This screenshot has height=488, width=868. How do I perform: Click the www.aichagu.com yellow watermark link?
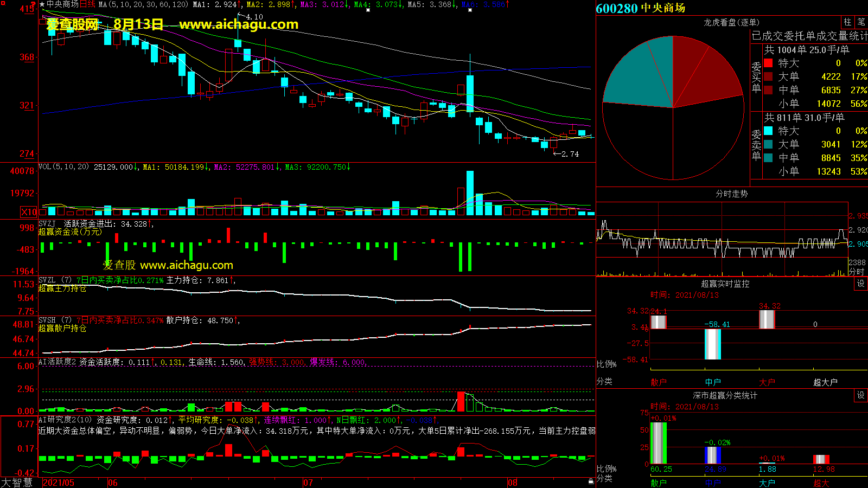point(239,24)
